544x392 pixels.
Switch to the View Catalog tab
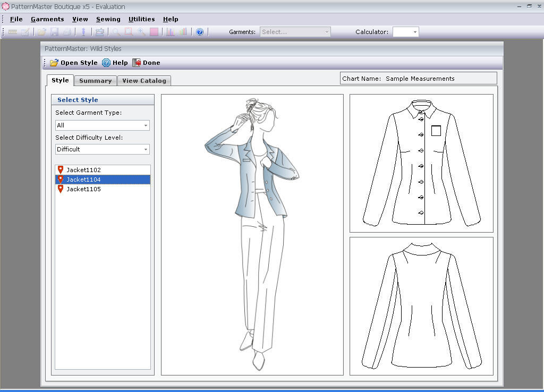144,81
